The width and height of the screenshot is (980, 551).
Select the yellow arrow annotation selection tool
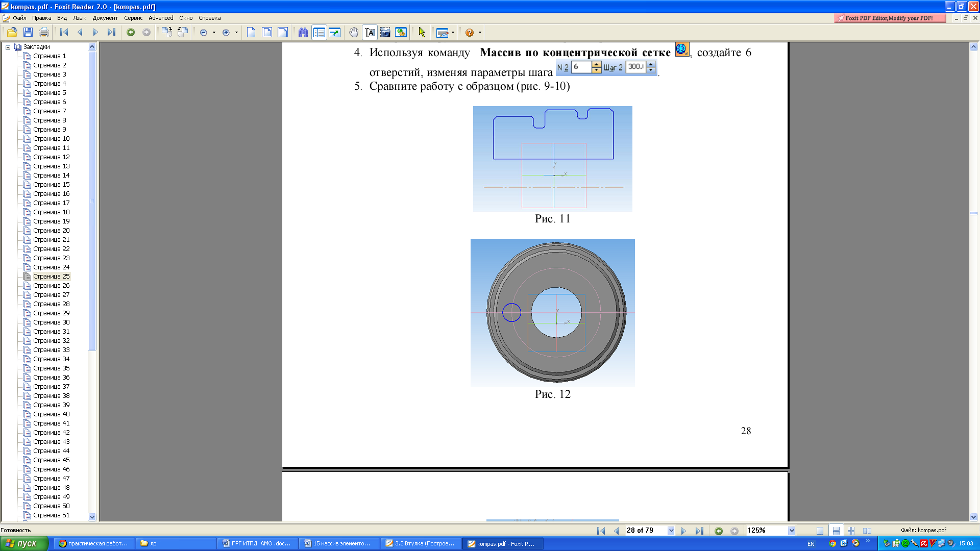point(422,33)
